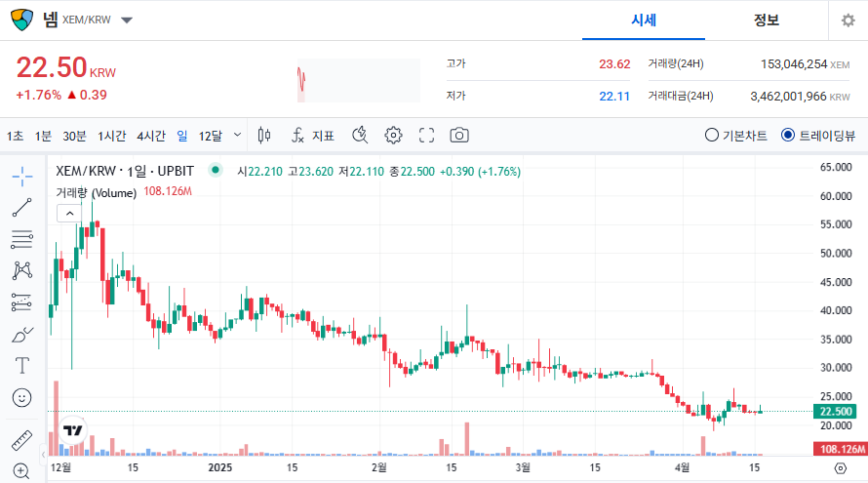Select the 1초 timeframe

tap(15, 136)
